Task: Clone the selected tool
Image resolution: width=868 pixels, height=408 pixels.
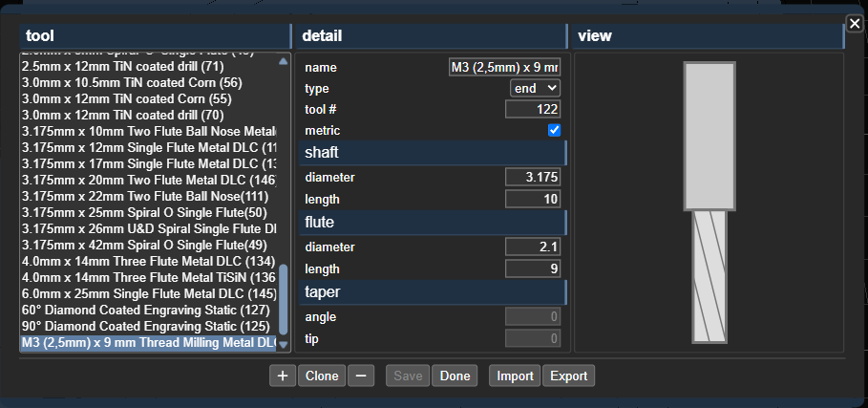Action: pos(321,376)
